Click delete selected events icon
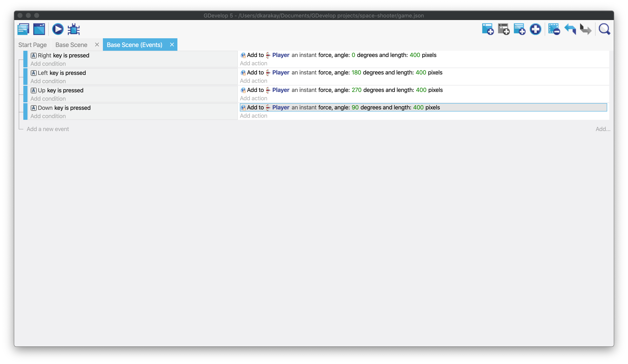628x364 pixels. 554,29
